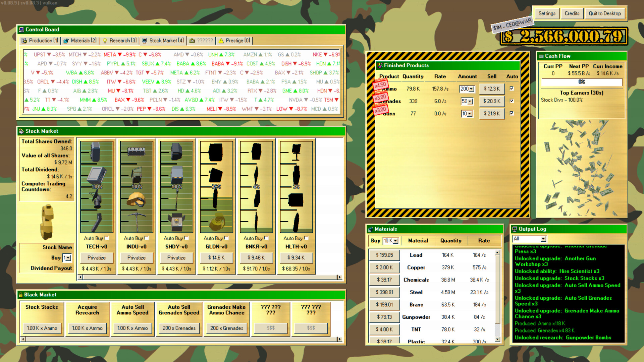Click the warning triangle icon on the Prestige tab
This screenshot has width=644, height=362.
point(221,40)
